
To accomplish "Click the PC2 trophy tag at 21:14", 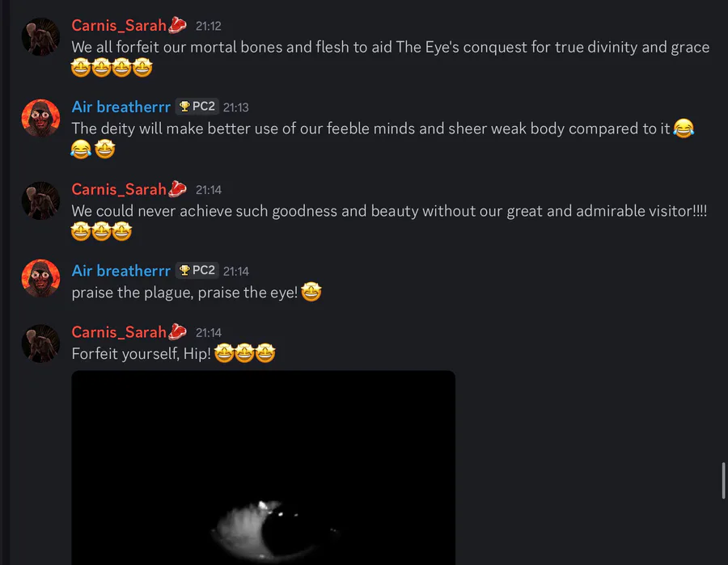I will pos(197,271).
